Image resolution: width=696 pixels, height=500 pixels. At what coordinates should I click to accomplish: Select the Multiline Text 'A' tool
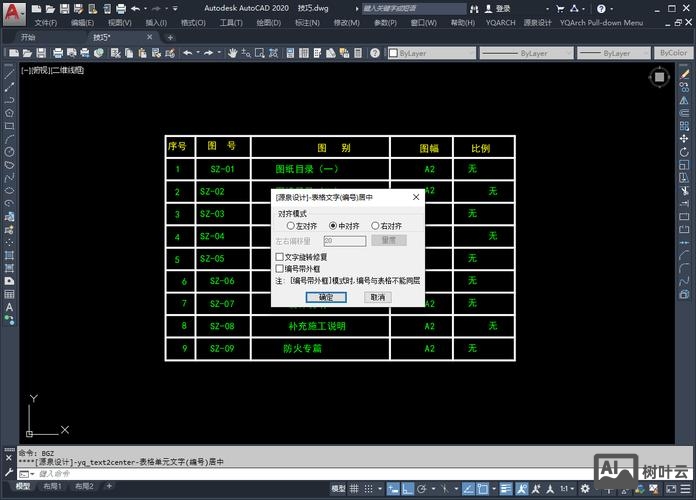9,308
